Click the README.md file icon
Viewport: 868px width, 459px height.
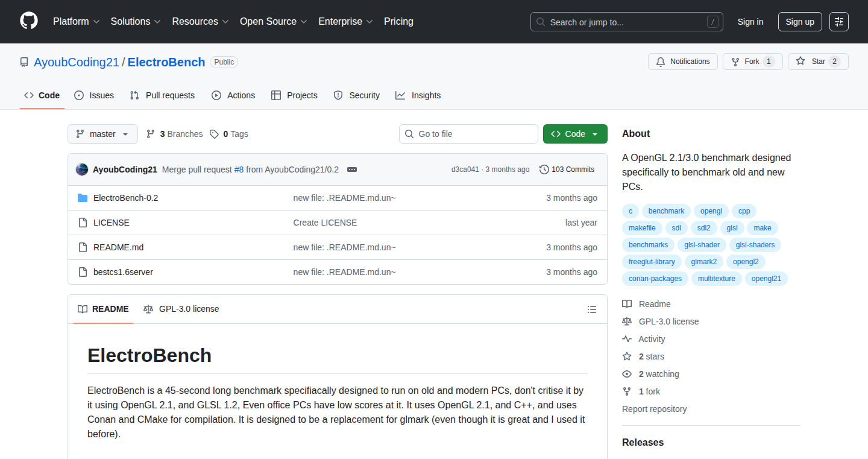[x=83, y=247]
